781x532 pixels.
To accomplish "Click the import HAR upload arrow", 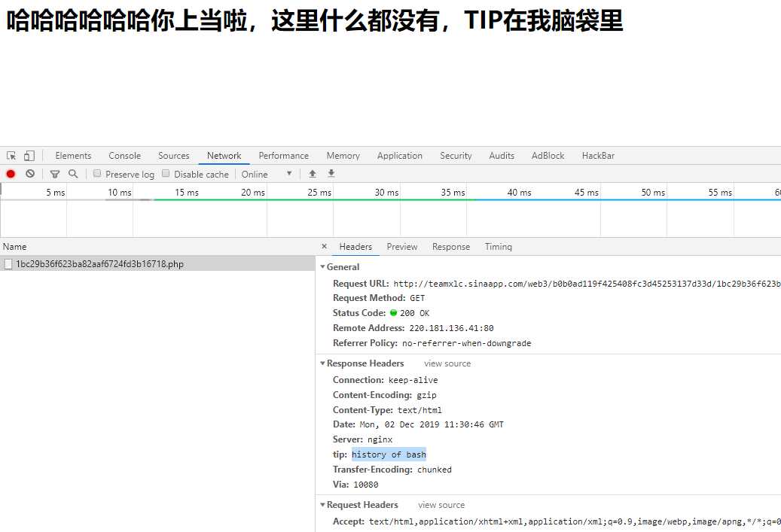I will click(313, 174).
